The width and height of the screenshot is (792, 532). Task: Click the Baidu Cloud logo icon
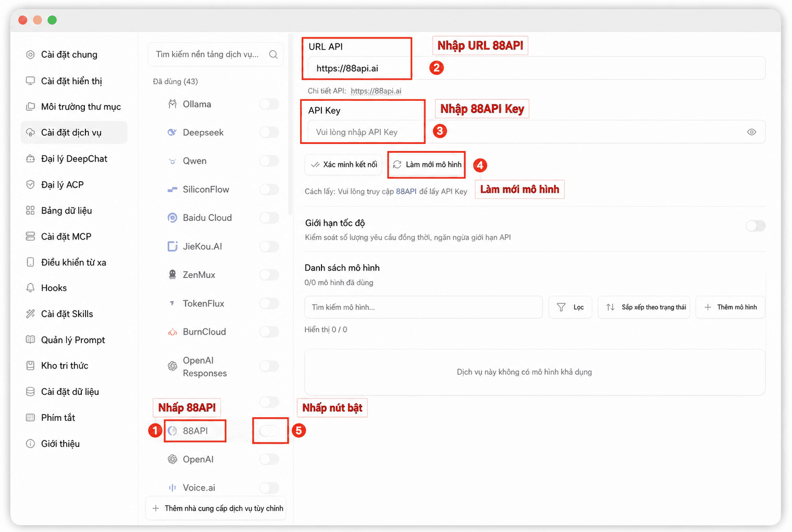click(172, 218)
